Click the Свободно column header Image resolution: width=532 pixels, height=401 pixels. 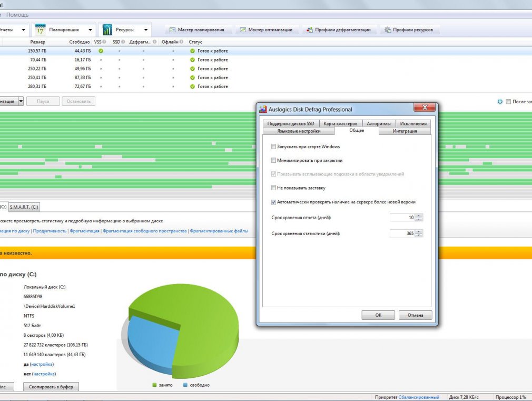[80, 42]
